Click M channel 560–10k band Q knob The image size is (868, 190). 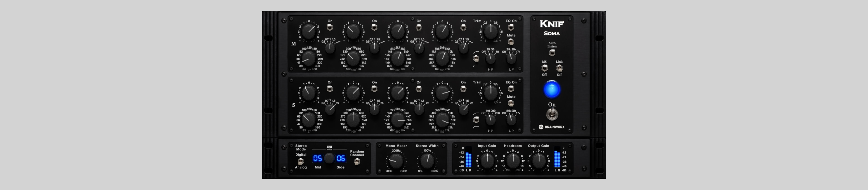pyautogui.click(x=419, y=48)
